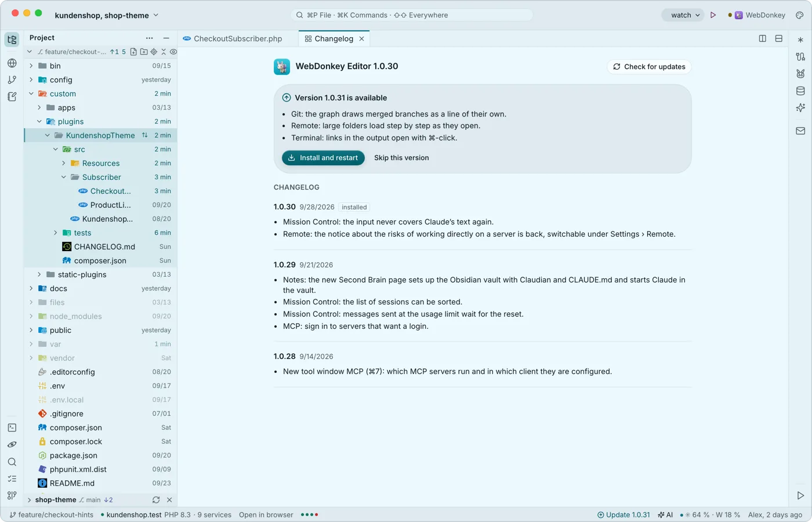Click the search magnifier sidebar icon

[x=12, y=462]
